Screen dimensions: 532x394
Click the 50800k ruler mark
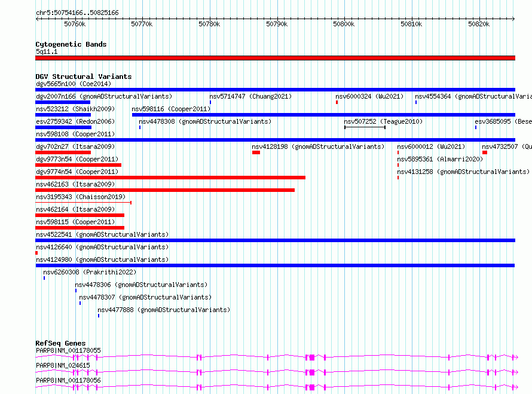tap(344, 24)
